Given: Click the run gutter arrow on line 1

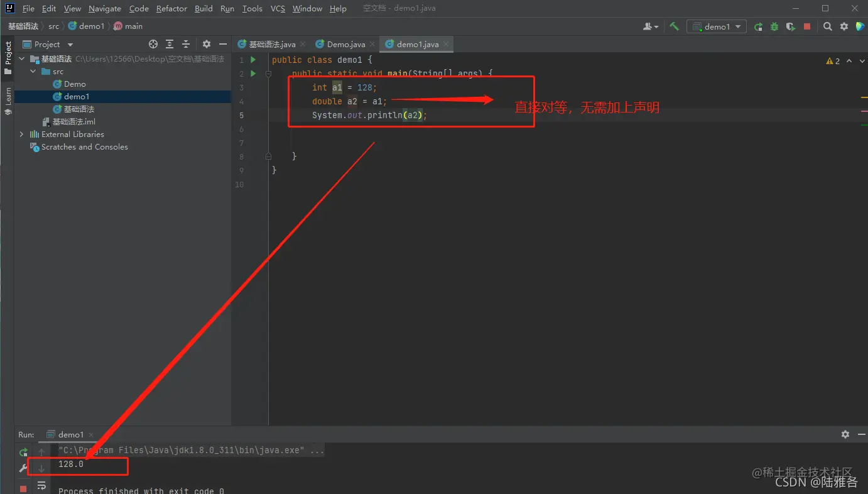Looking at the screenshot, I should point(253,60).
